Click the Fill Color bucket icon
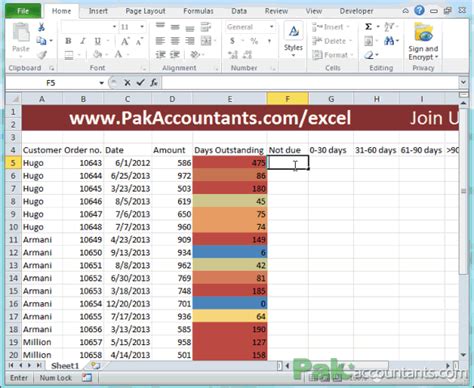 98,54
